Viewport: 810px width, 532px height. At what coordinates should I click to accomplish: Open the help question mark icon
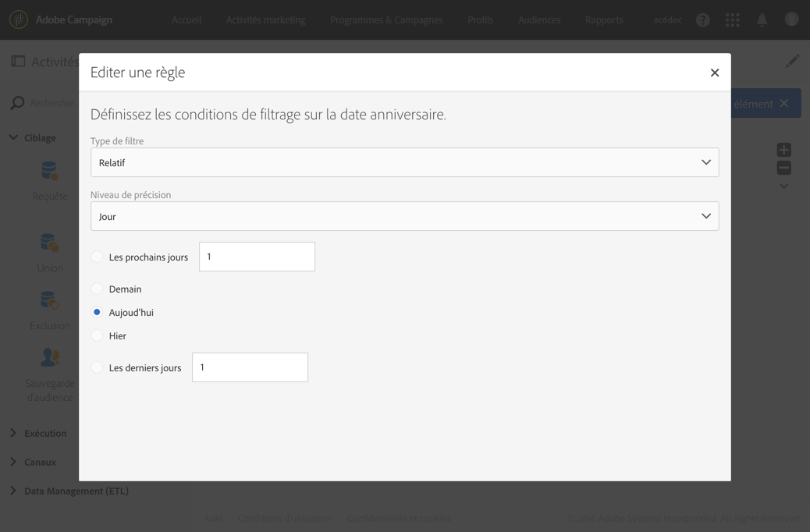click(702, 20)
